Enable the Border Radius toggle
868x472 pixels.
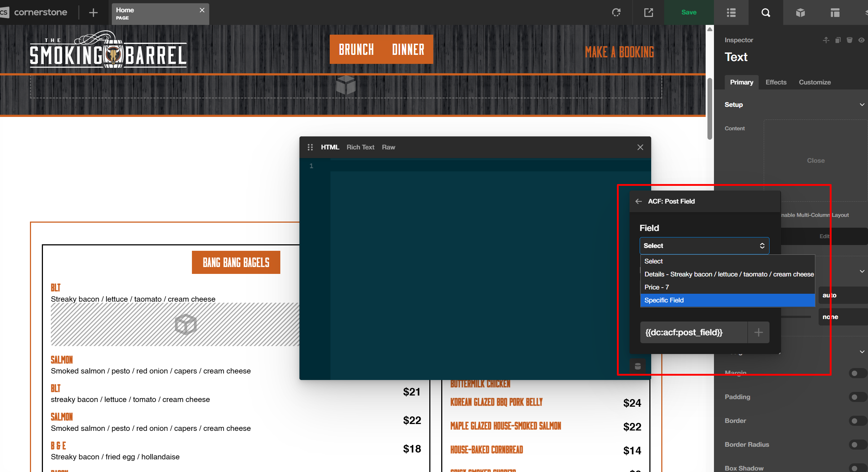857,445
